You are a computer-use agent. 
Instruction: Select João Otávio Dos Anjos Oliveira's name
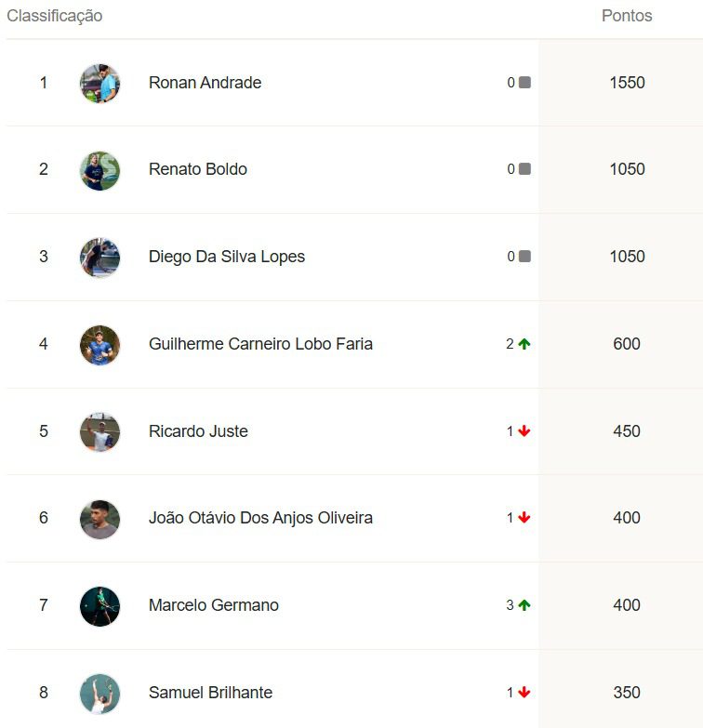tap(260, 518)
